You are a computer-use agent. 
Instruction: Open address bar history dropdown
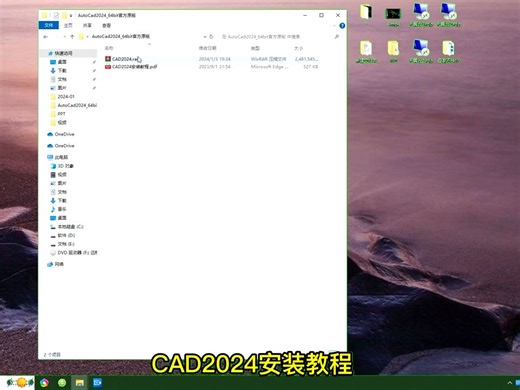pos(205,37)
